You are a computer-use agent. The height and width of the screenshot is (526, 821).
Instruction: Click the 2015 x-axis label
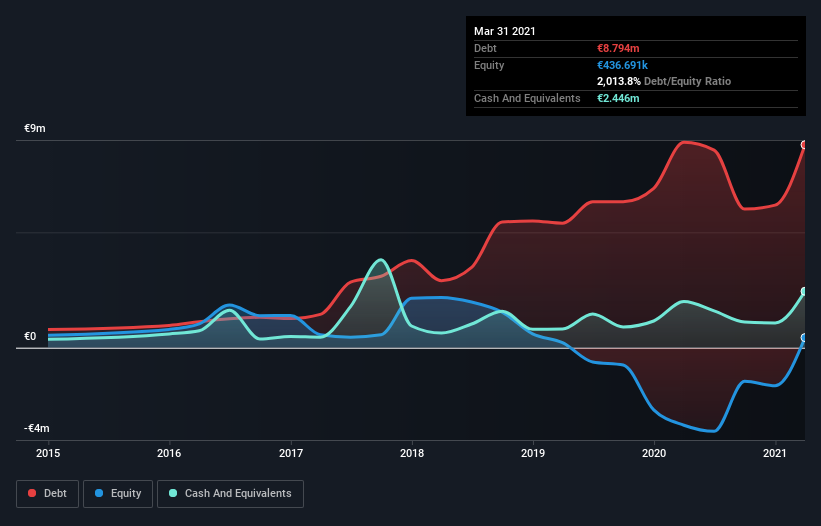[x=48, y=453]
